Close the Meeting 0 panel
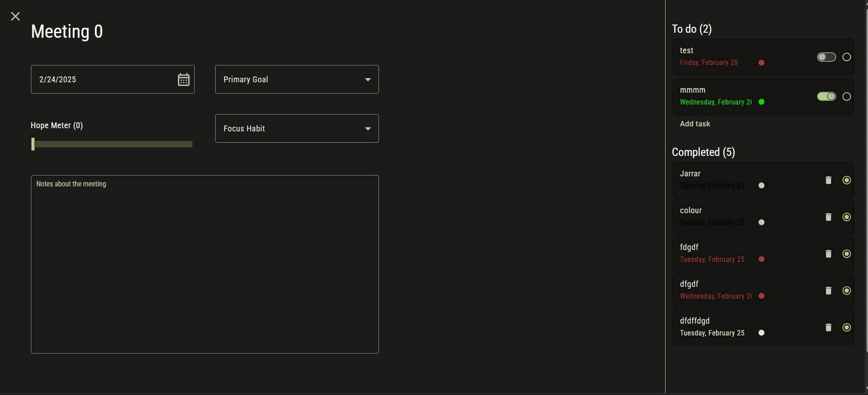The height and width of the screenshot is (395, 868). coord(15,17)
